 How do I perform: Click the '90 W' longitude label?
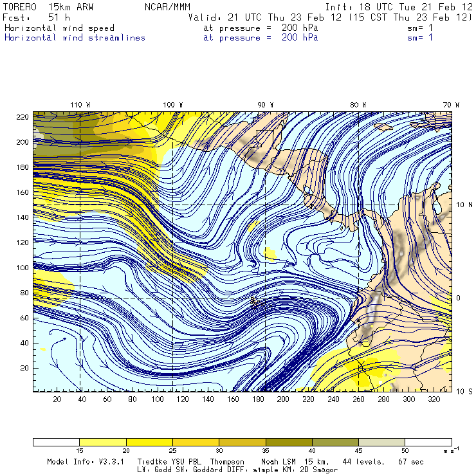266,105
